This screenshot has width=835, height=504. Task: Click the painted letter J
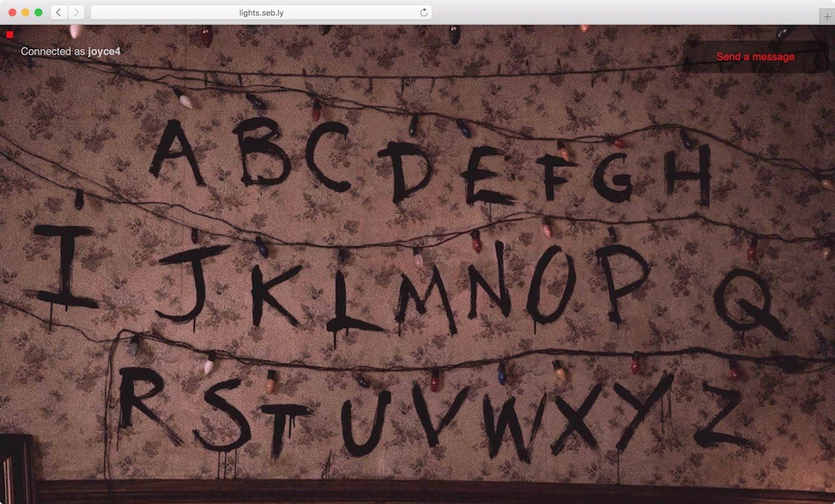[x=191, y=284]
